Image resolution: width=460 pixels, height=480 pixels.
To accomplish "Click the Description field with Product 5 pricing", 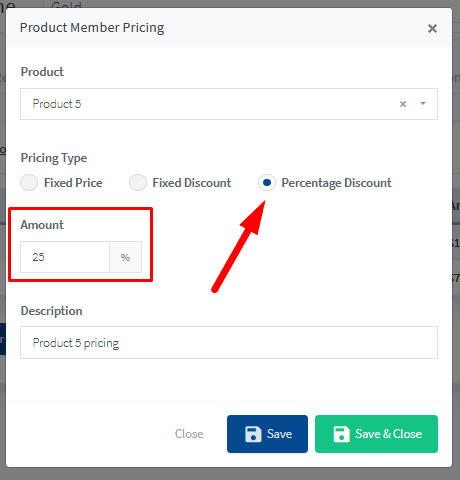I will (229, 343).
